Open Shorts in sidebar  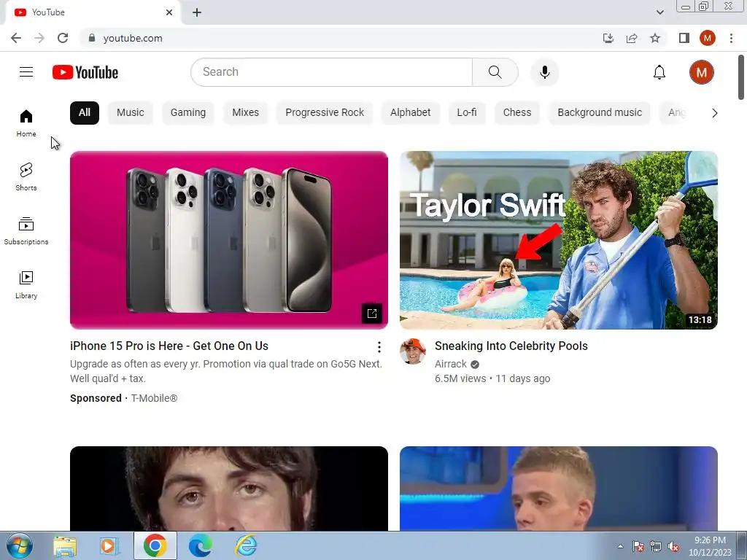26,177
